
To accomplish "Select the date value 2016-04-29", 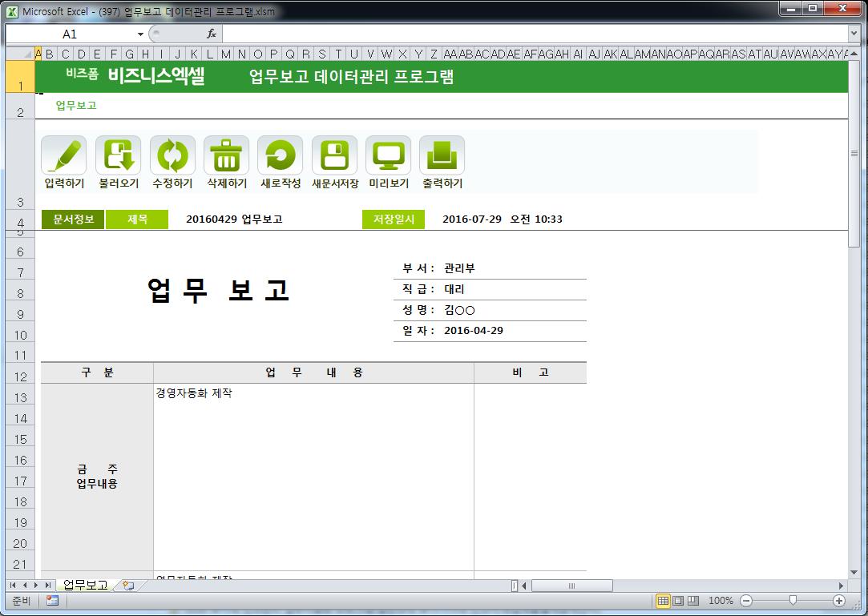I will click(x=474, y=330).
